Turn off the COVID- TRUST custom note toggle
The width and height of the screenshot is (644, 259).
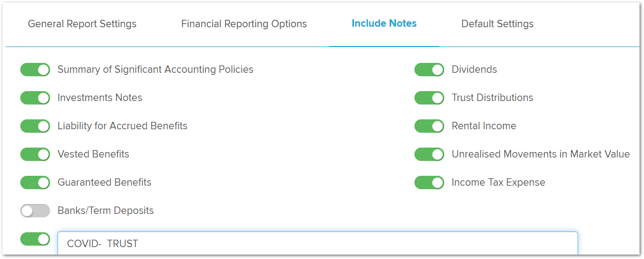(x=35, y=239)
